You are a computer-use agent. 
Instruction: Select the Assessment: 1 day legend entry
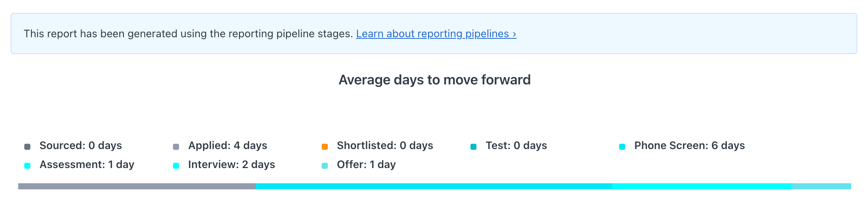(87, 165)
